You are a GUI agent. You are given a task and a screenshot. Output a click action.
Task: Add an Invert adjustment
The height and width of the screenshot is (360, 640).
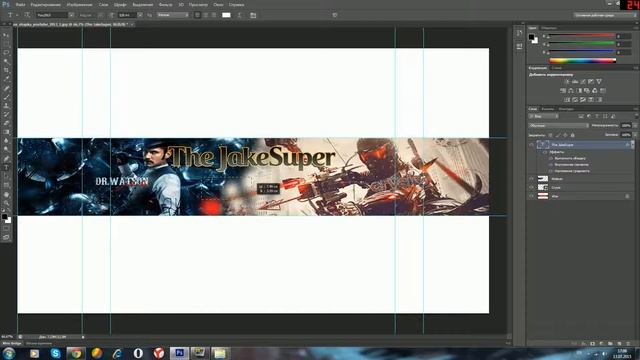pos(567,100)
